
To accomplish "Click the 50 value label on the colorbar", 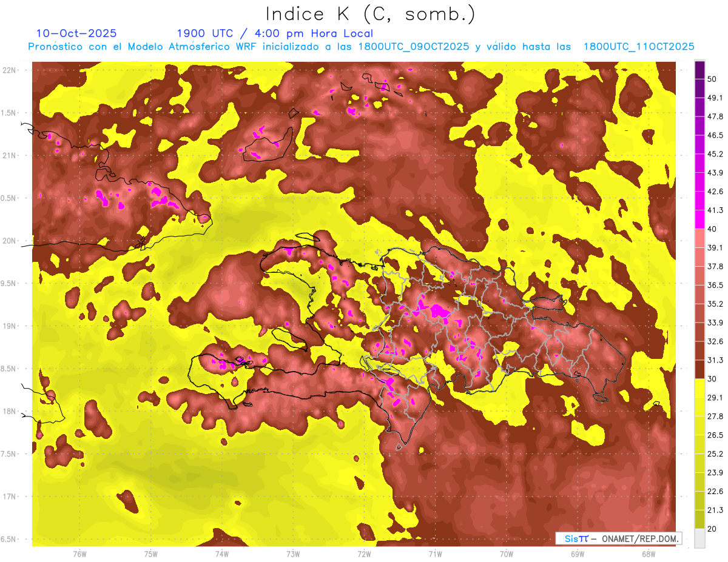I will pyautogui.click(x=712, y=79).
